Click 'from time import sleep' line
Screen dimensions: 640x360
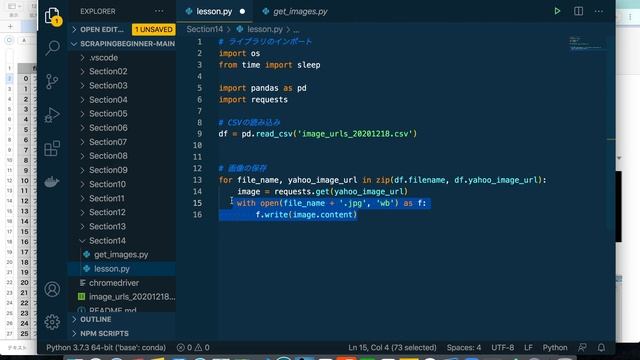click(269, 65)
